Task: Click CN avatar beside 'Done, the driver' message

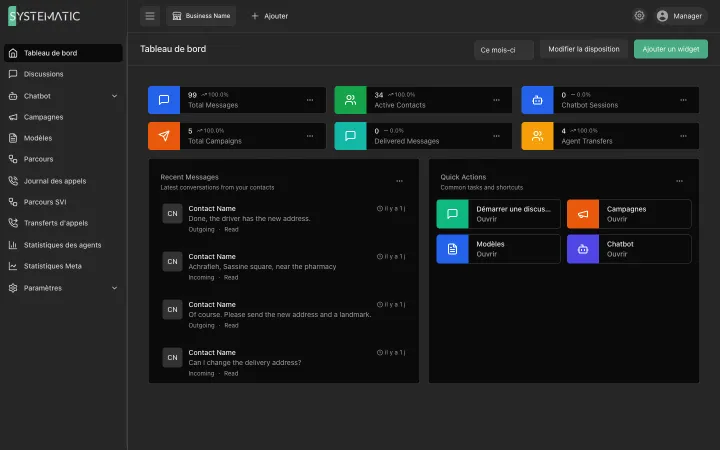Action: (172, 214)
